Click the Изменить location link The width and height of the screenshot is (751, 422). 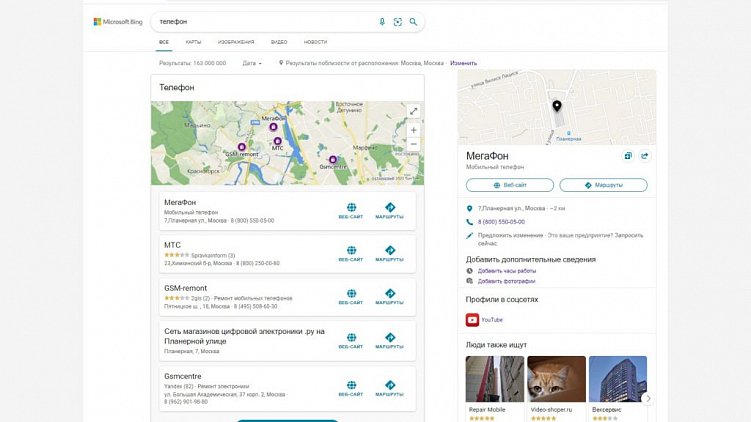[463, 63]
